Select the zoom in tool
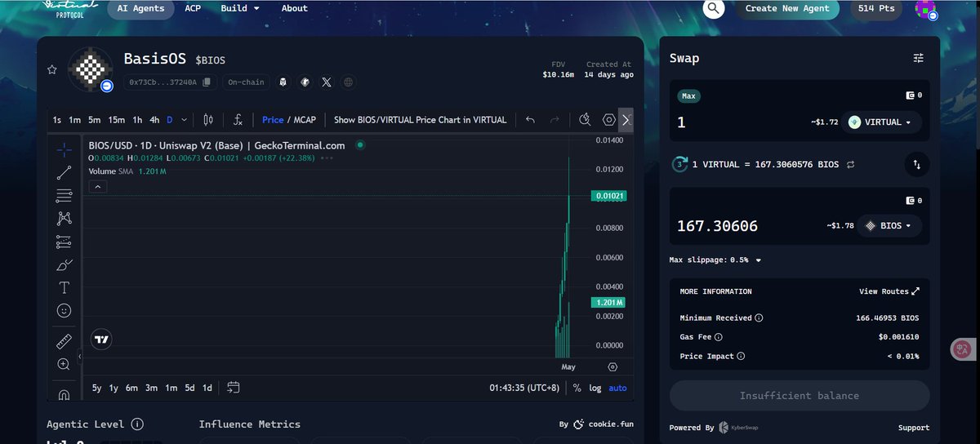The height and width of the screenshot is (444, 980). [x=64, y=364]
